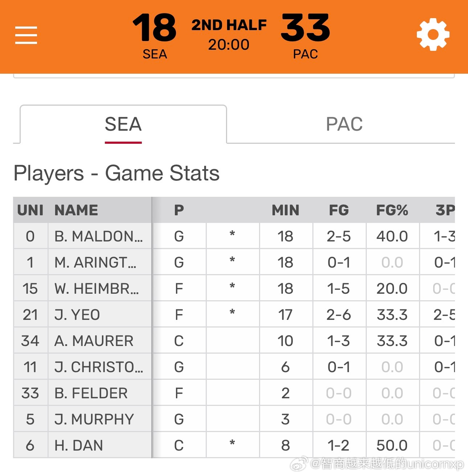Tap the PAC score of 33
468x476 pixels.
305,28
